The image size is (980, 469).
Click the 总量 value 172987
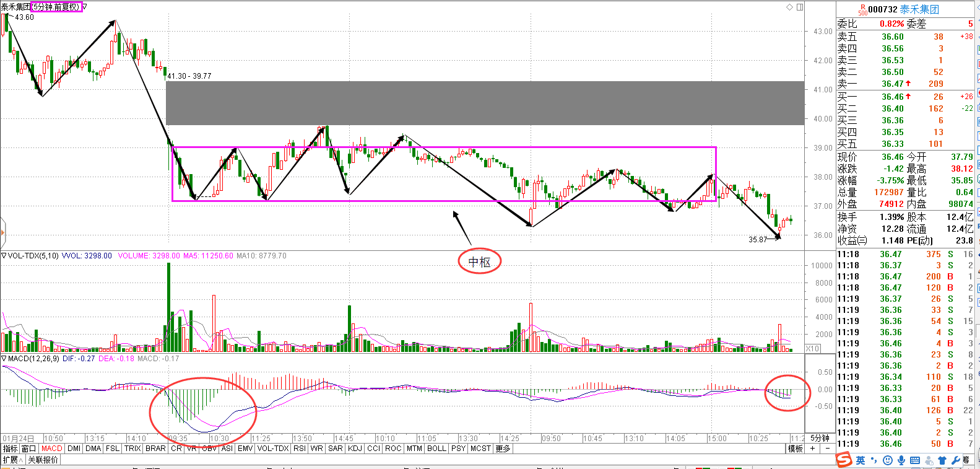click(889, 192)
